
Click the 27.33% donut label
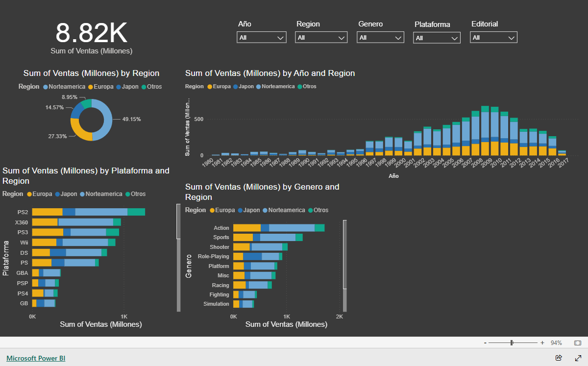coord(57,136)
